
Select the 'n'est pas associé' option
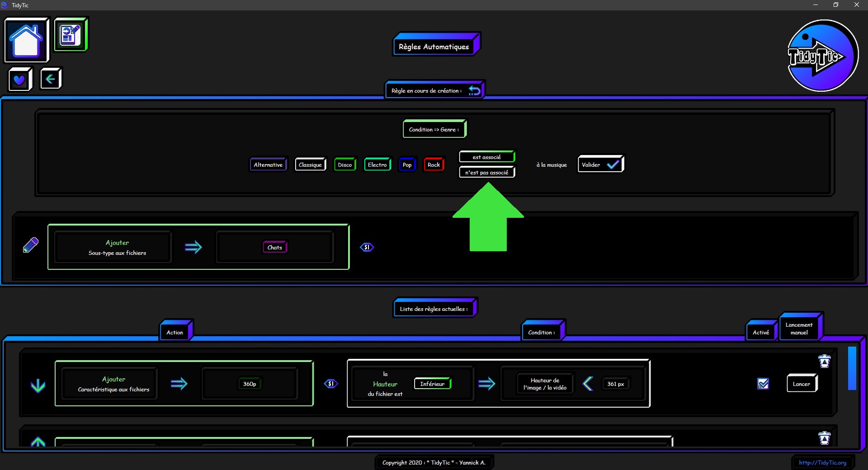pyautogui.click(x=487, y=172)
